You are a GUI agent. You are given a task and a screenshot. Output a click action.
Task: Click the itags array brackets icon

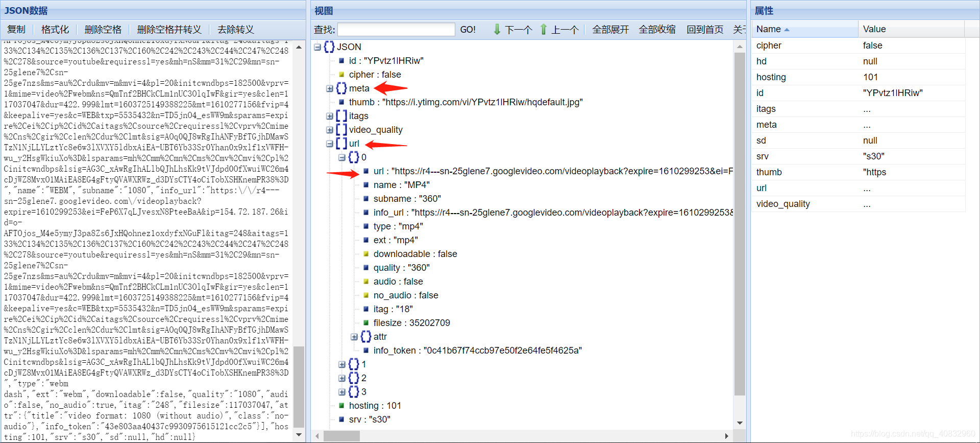341,116
